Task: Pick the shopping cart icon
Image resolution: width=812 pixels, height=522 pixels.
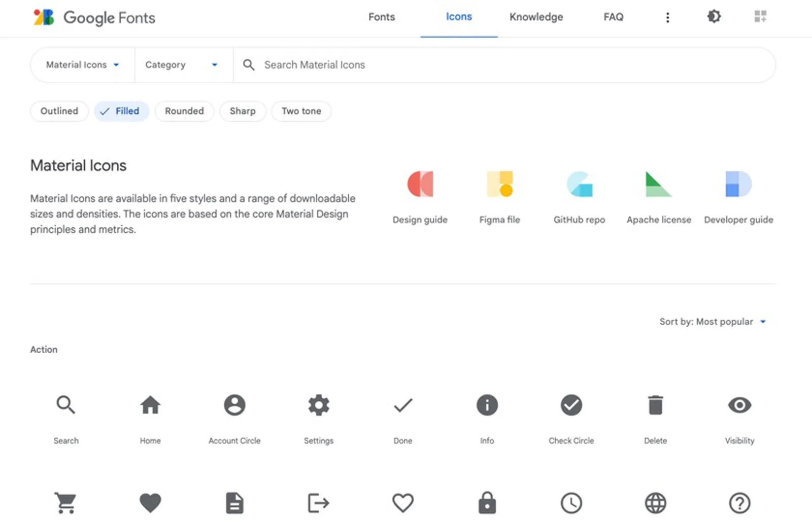Action: point(66,503)
